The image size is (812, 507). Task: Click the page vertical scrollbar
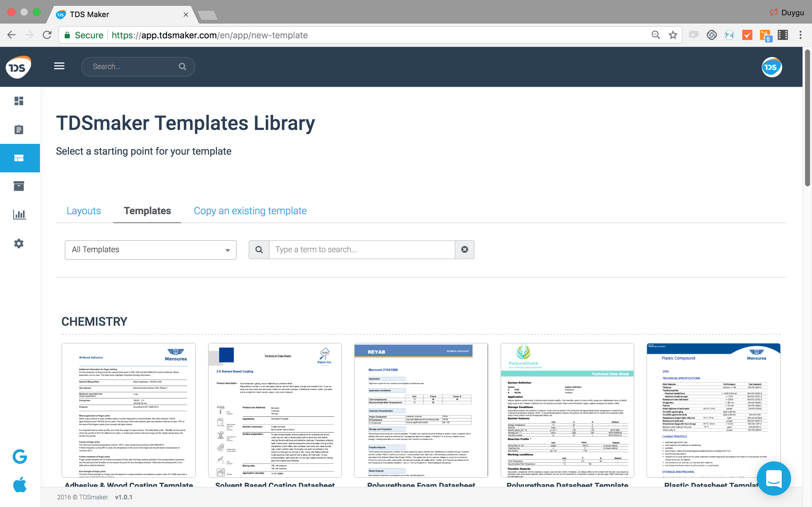coord(807,117)
